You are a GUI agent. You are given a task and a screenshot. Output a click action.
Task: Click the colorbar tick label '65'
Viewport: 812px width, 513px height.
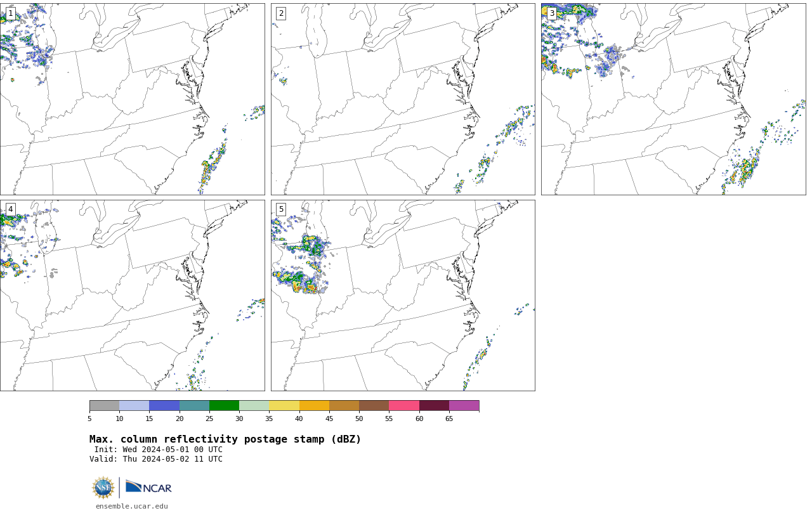coord(449,419)
